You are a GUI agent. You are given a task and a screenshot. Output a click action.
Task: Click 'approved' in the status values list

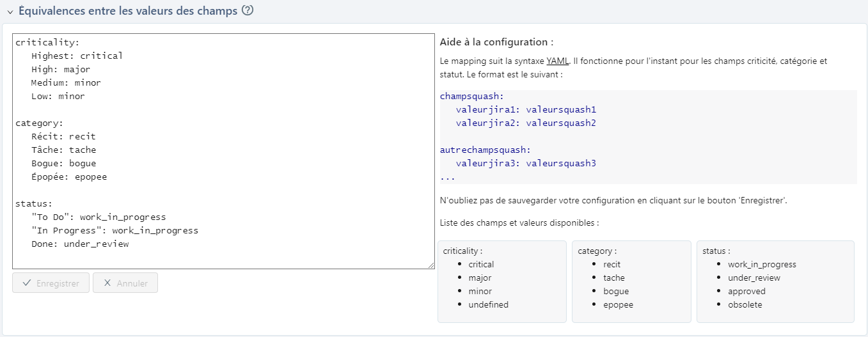pos(746,291)
